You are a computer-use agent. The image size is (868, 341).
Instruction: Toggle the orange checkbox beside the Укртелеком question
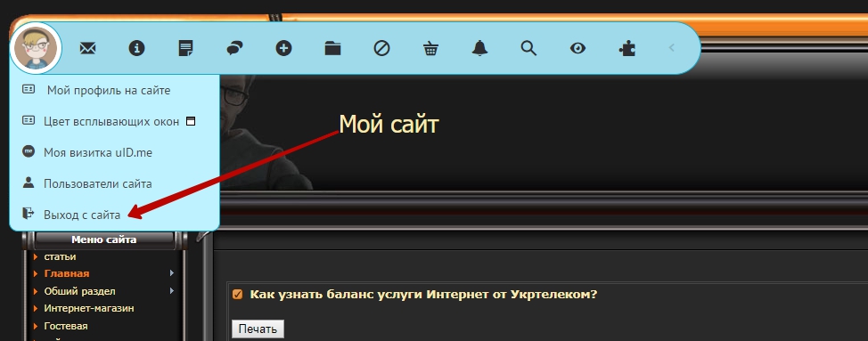click(x=237, y=295)
